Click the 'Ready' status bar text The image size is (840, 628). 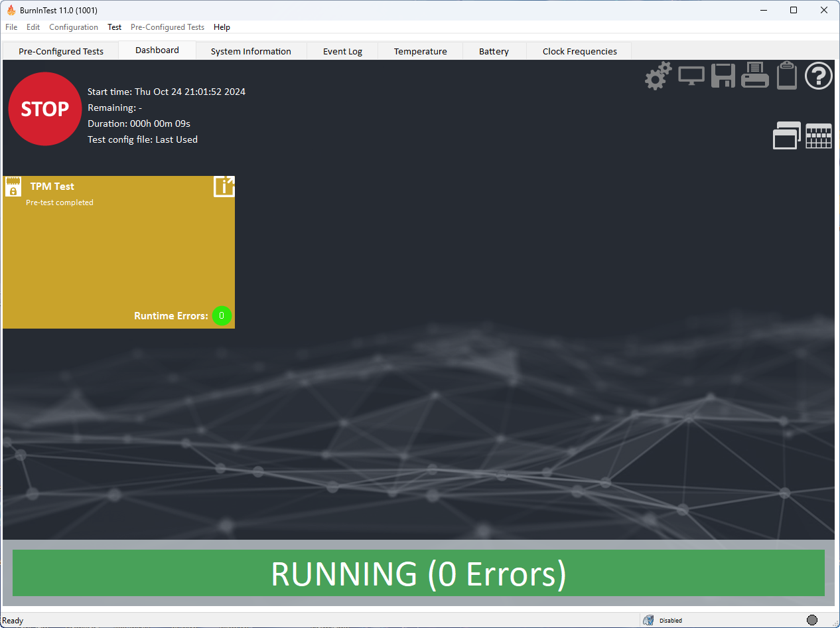[13, 621]
